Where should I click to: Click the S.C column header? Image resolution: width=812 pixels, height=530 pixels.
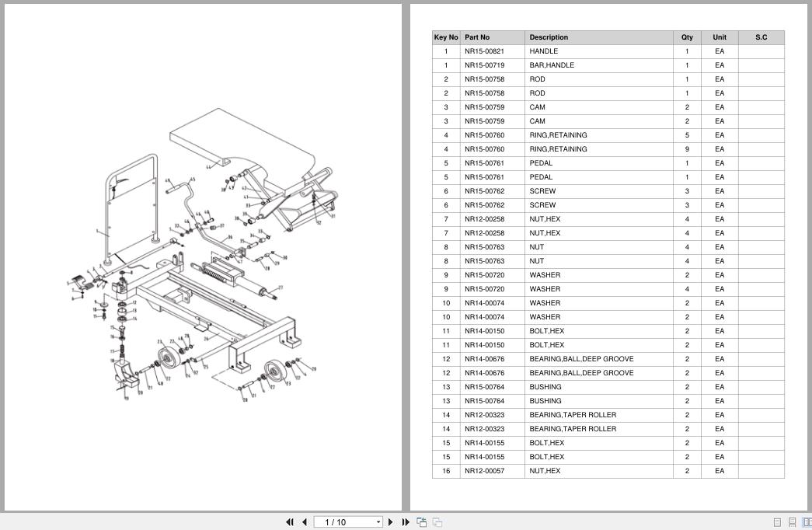pyautogui.click(x=761, y=37)
